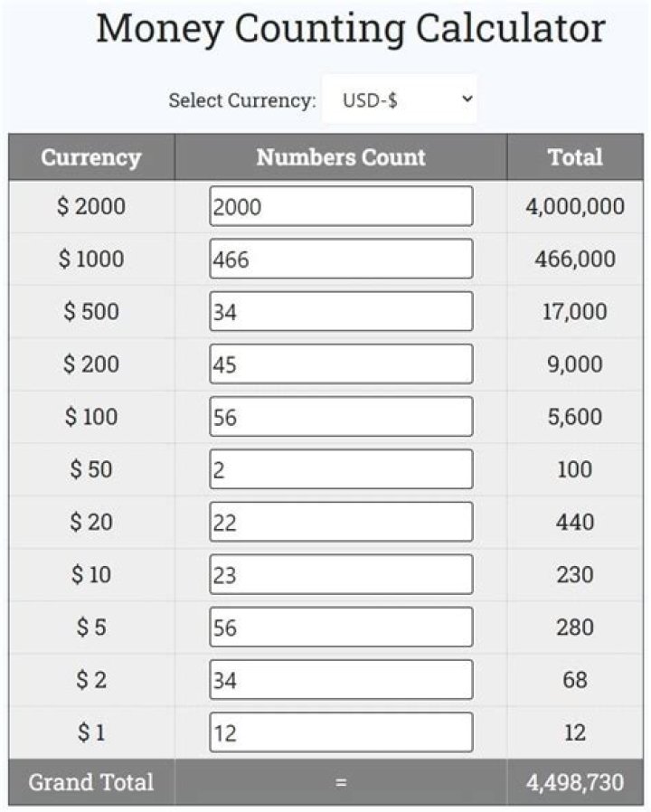Select the $1000 count field showing 466
Viewport: 651px width, 812px height.
coord(341,258)
